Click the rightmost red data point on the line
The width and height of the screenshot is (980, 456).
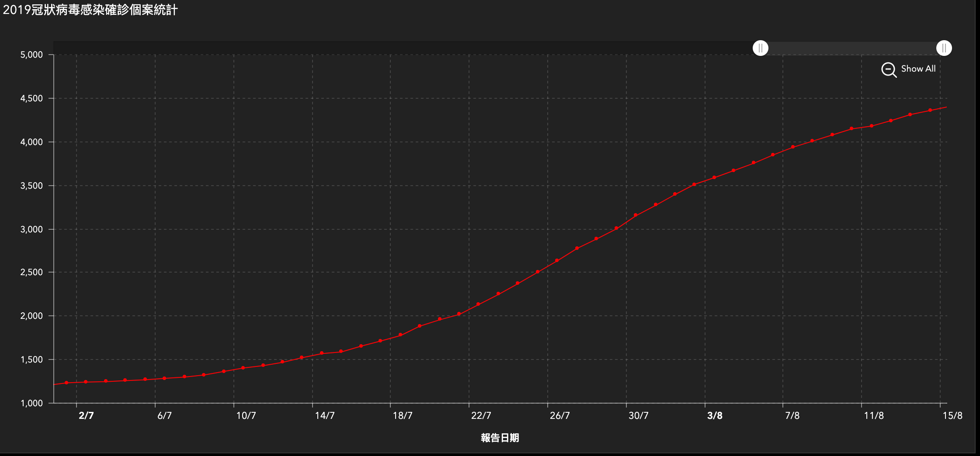point(930,110)
